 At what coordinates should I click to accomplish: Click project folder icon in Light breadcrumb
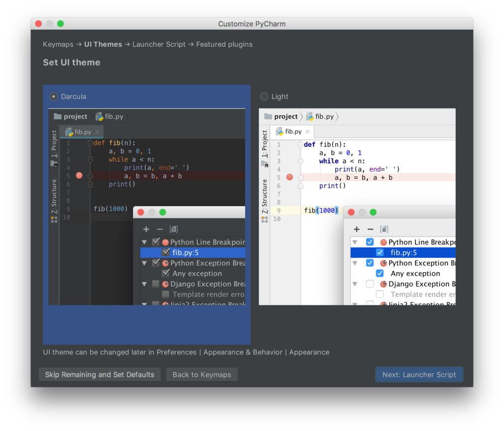[268, 116]
